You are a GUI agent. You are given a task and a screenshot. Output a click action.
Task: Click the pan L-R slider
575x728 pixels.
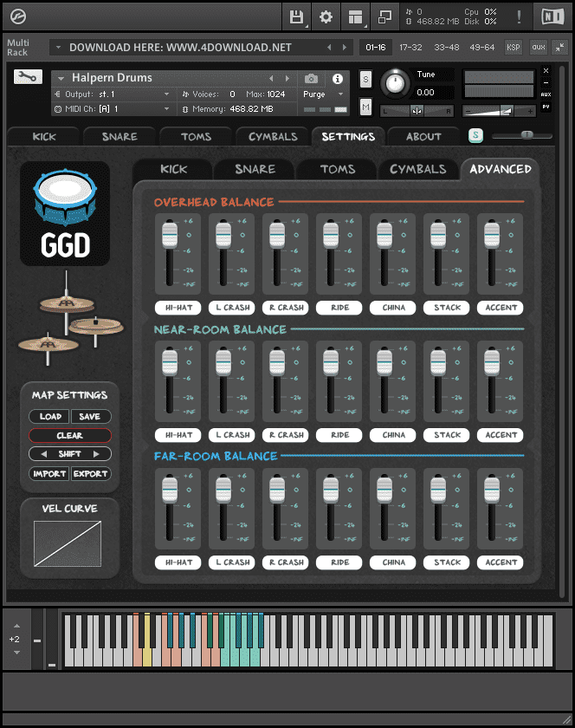(417, 111)
